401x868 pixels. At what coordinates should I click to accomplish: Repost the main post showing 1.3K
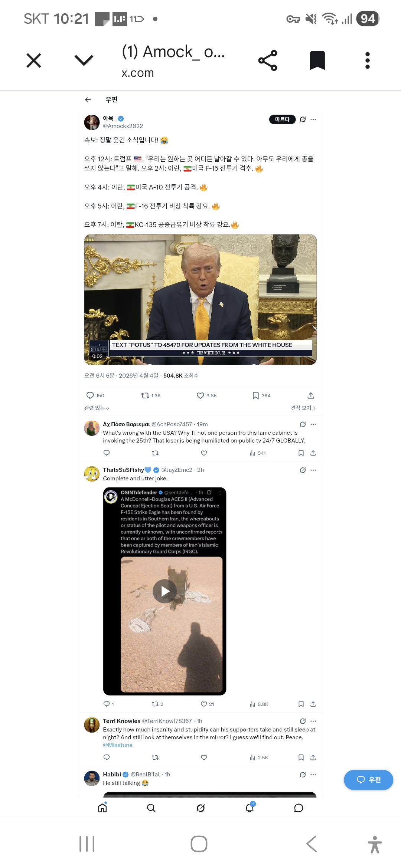click(x=151, y=395)
